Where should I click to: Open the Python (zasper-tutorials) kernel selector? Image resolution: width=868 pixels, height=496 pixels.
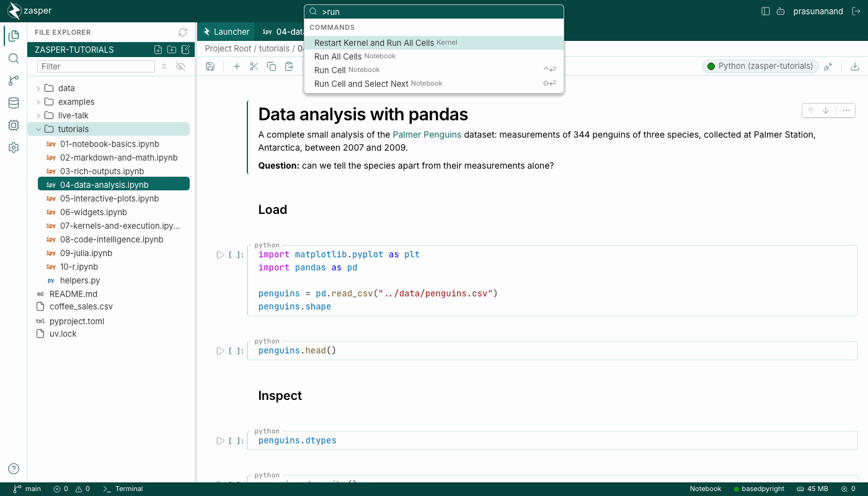(x=760, y=66)
